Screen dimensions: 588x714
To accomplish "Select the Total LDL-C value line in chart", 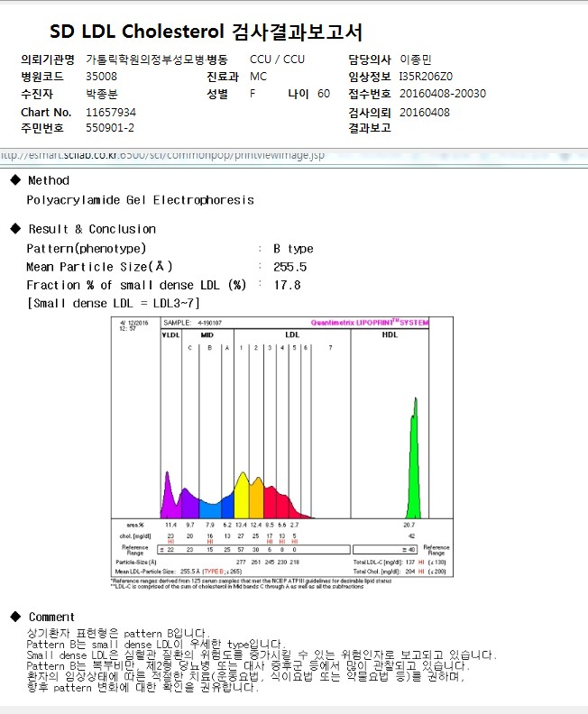I will click(x=400, y=563).
